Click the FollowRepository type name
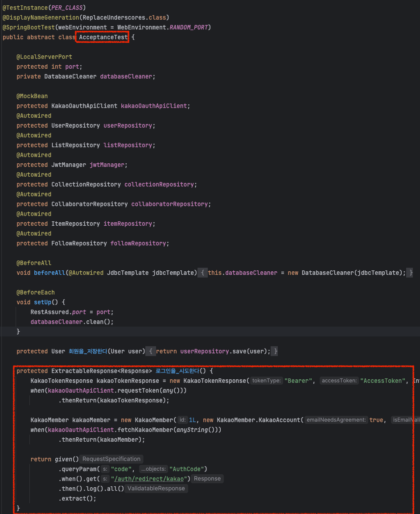The height and width of the screenshot is (514, 420). point(79,244)
